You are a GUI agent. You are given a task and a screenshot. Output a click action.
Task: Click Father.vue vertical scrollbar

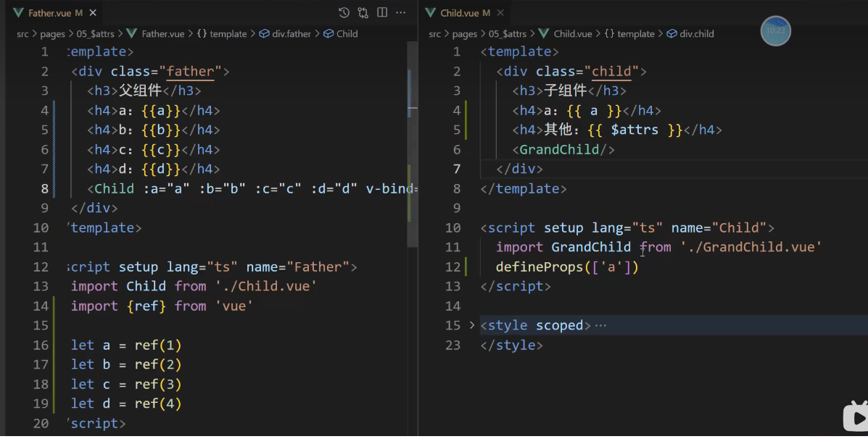(413, 143)
